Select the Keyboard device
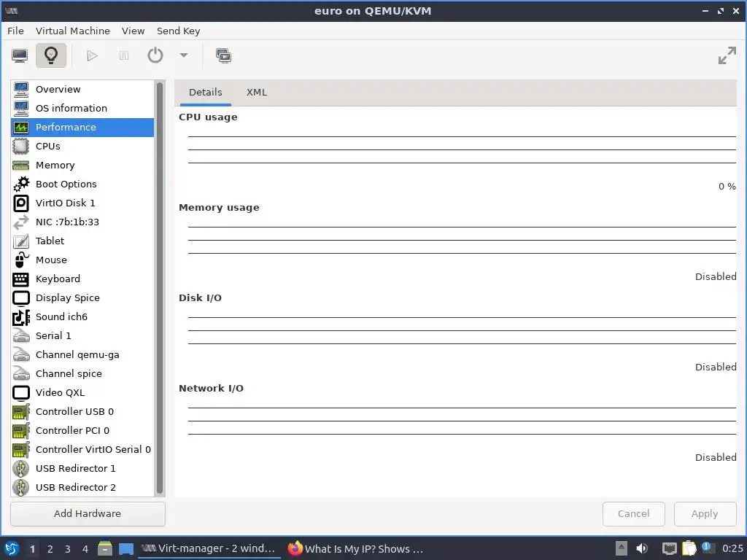This screenshot has height=560, width=747. [82, 279]
